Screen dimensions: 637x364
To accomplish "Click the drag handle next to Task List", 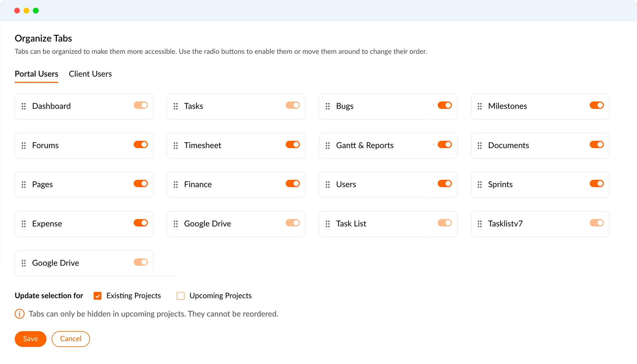I will (328, 224).
